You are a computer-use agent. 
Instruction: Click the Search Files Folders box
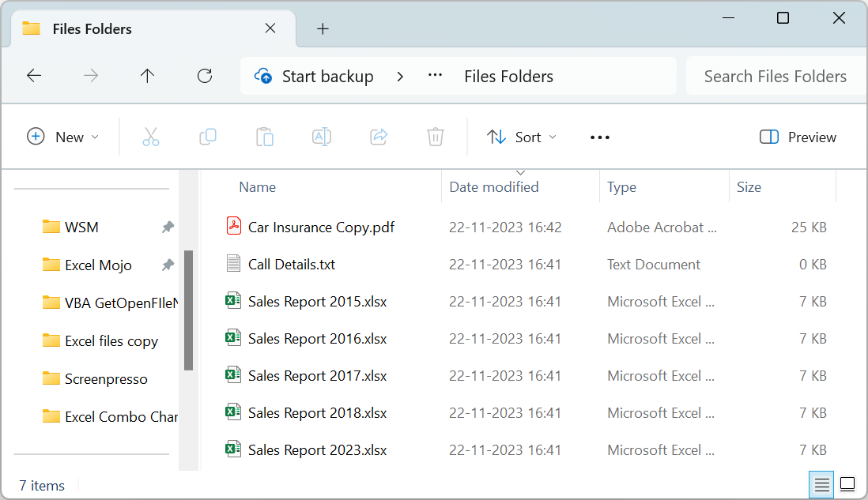click(x=775, y=76)
